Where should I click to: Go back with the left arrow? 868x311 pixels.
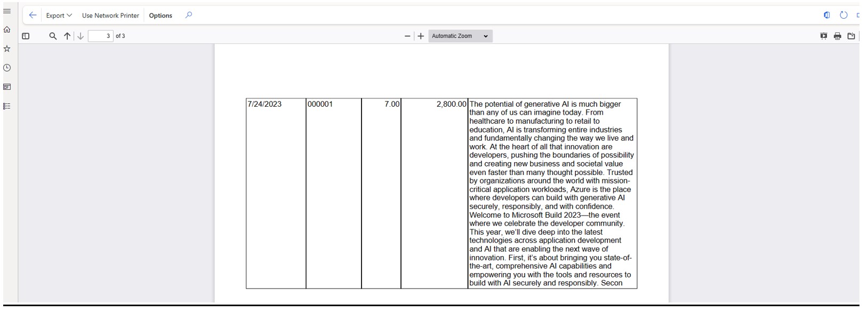[x=33, y=15]
